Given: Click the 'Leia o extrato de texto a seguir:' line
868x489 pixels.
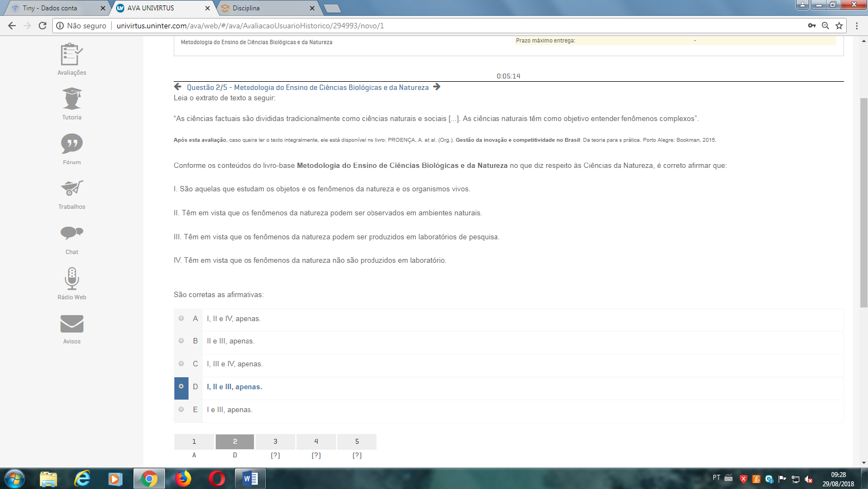Looking at the screenshot, I should (x=224, y=98).
